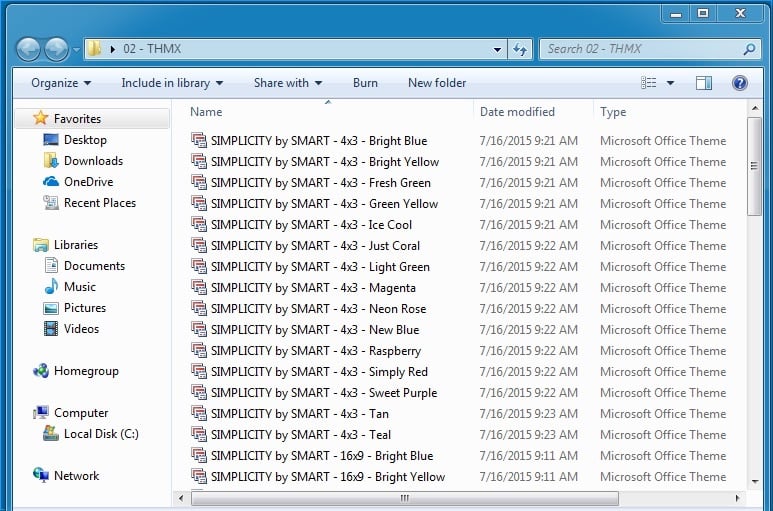Select the 4x3 - Bright Blue theme icon
Image resolution: width=773 pixels, height=511 pixels.
coord(199,140)
